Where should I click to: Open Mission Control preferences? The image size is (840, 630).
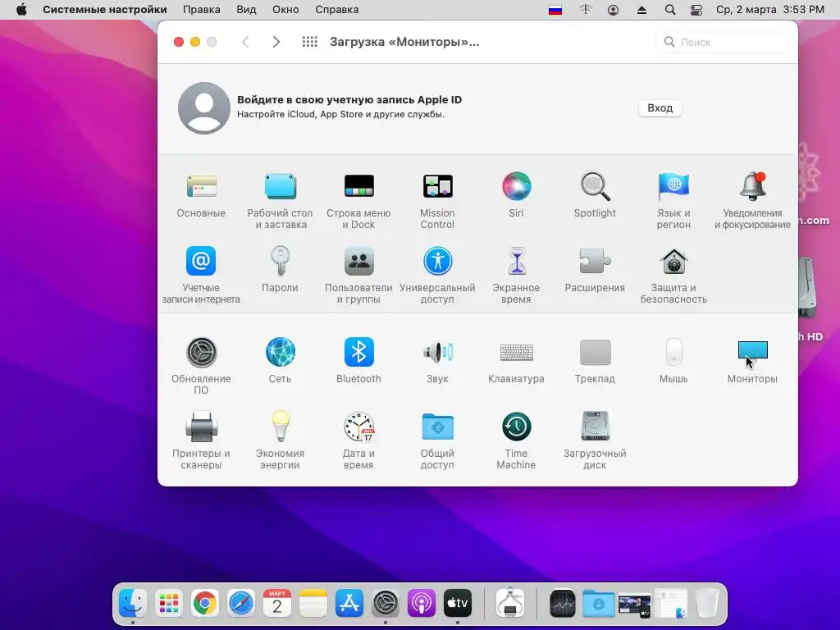tap(437, 202)
